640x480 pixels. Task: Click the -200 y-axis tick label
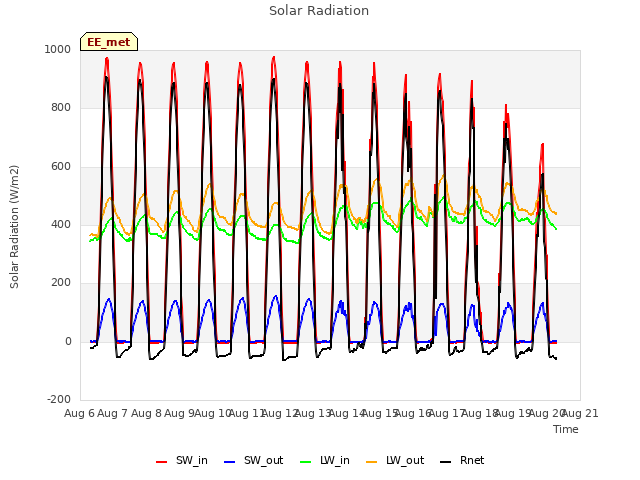pyautogui.click(x=59, y=399)
